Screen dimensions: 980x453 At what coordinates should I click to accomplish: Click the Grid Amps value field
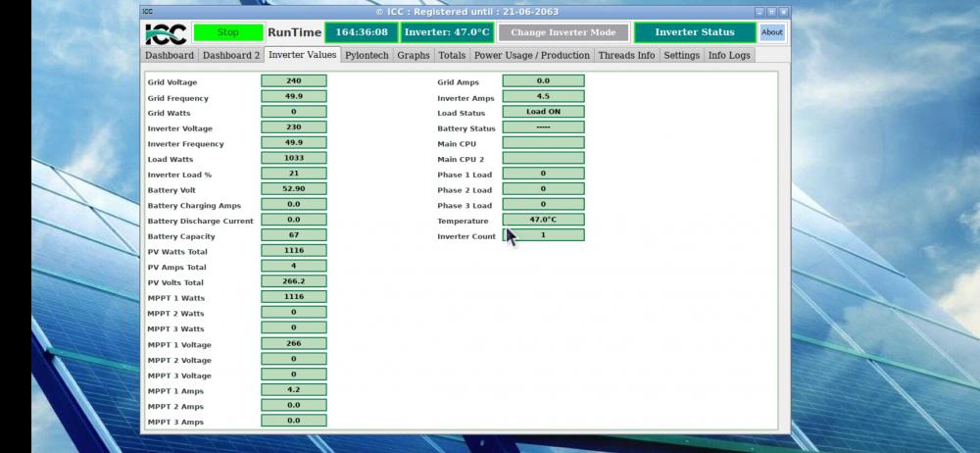pos(543,80)
